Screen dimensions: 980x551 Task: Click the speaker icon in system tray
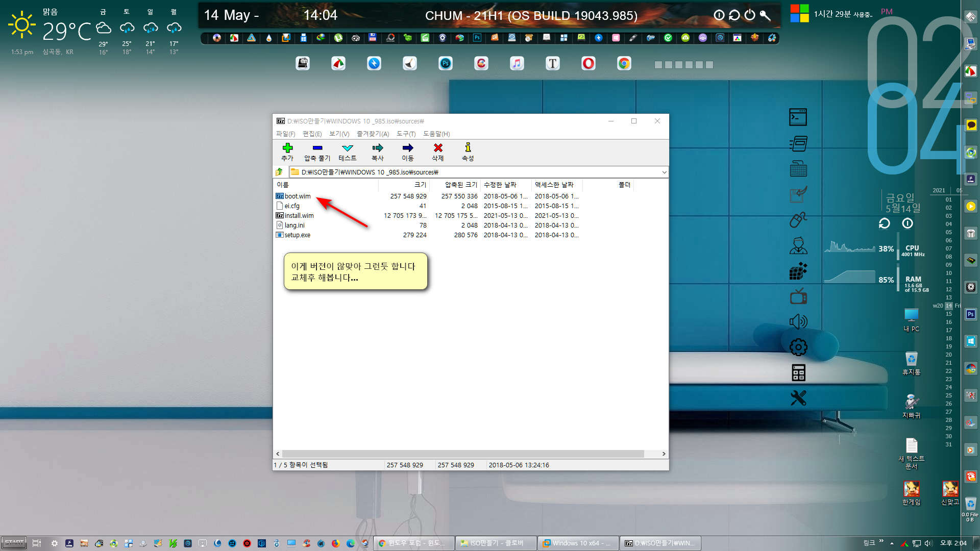pyautogui.click(x=928, y=543)
